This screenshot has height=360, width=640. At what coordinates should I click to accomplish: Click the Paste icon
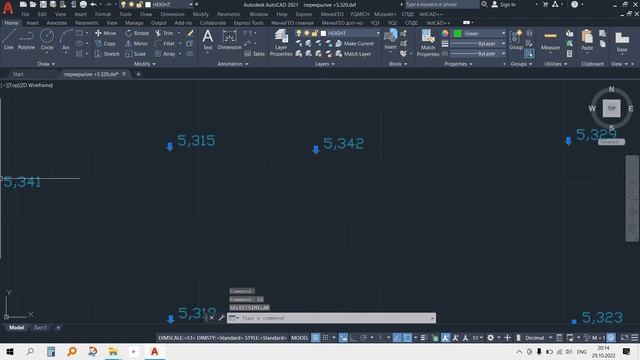[x=587, y=40]
